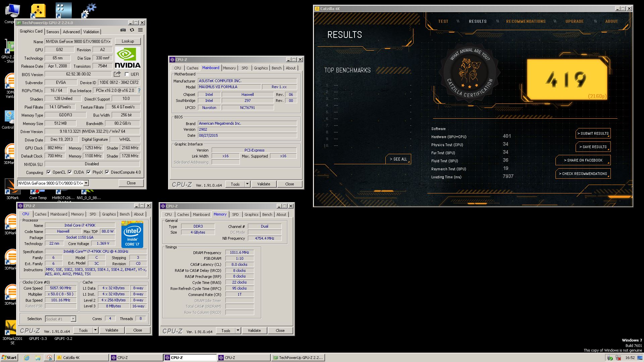Open SPD tab in Memory CPU-Z window
644x362 pixels.
235,215
